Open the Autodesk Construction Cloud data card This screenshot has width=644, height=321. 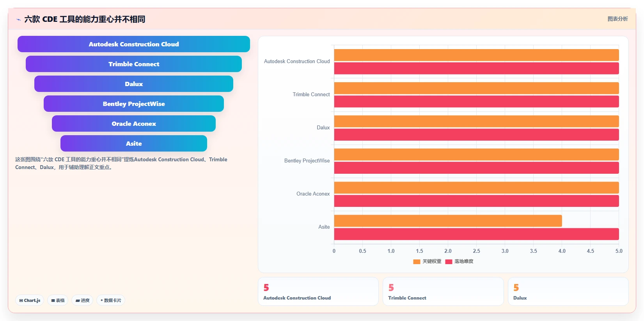[x=318, y=291]
